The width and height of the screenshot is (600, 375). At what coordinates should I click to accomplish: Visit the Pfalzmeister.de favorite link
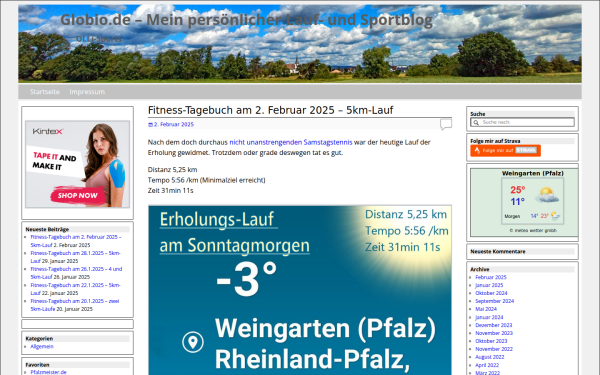(x=48, y=372)
